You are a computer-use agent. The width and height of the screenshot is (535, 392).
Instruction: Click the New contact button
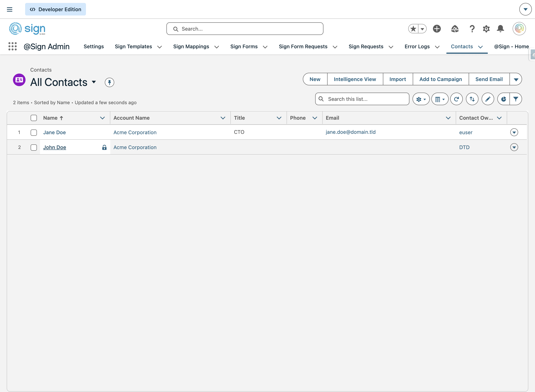(x=315, y=79)
